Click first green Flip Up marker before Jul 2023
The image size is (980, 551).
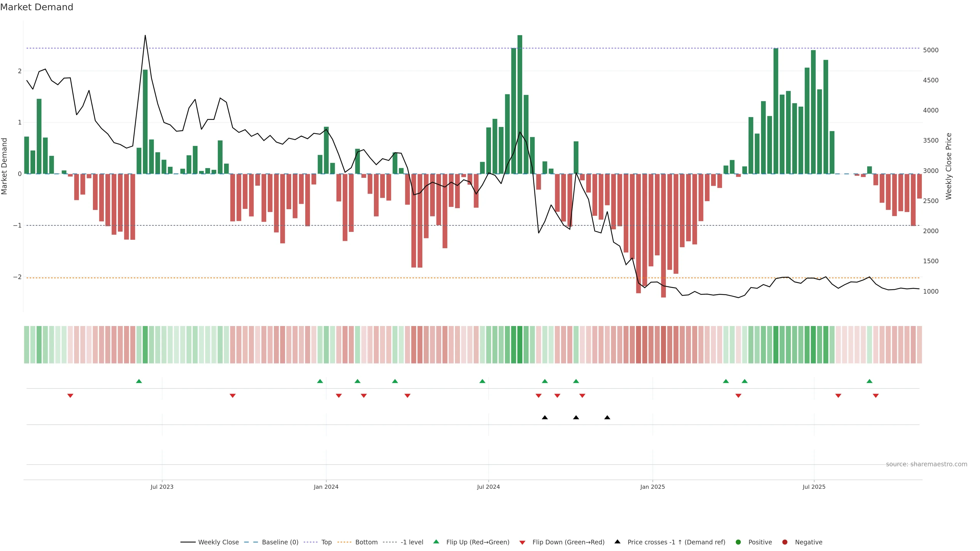[139, 381]
